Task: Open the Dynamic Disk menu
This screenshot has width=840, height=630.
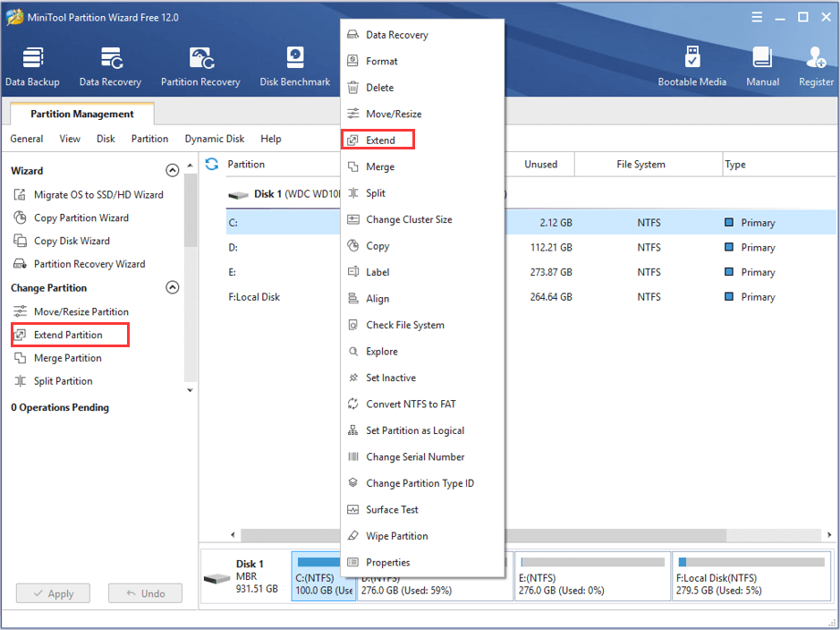Action: tap(215, 139)
